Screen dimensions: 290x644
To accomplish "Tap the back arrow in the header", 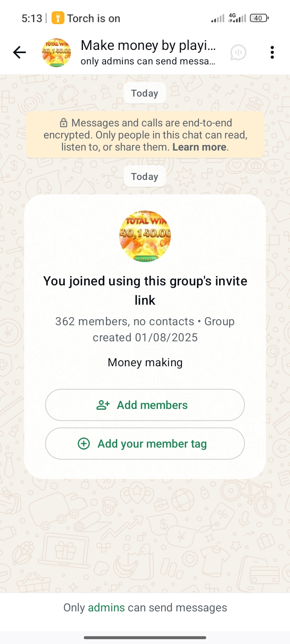I will 19,52.
